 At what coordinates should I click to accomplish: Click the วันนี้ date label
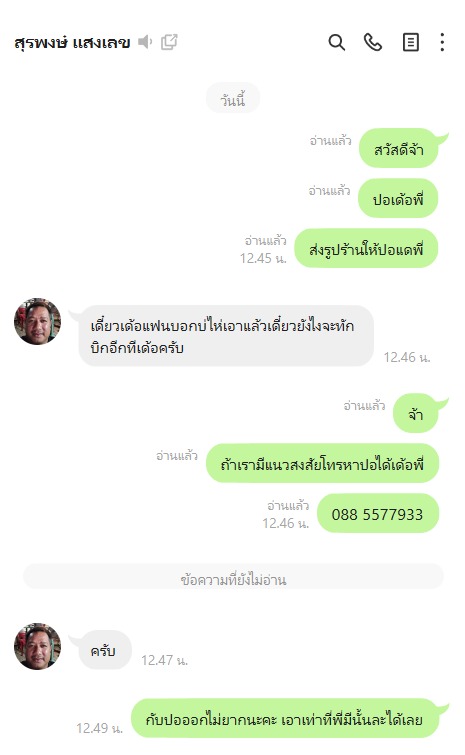tap(233, 99)
